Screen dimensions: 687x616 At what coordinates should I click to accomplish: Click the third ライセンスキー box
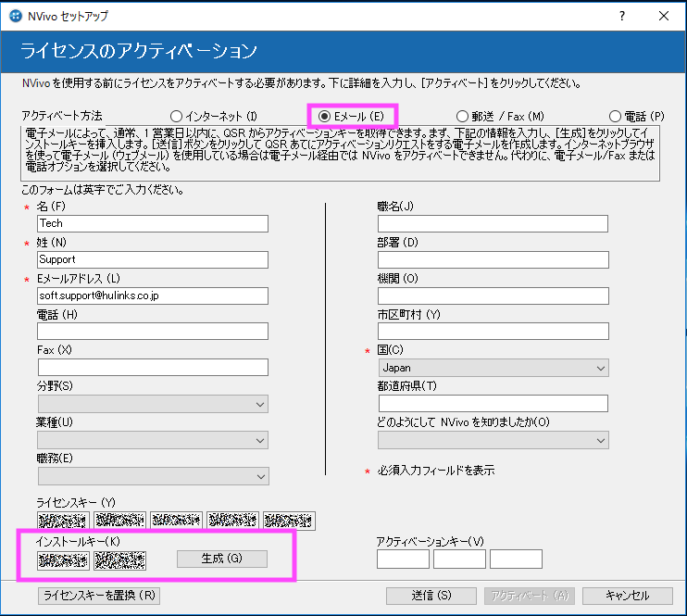pos(176,521)
